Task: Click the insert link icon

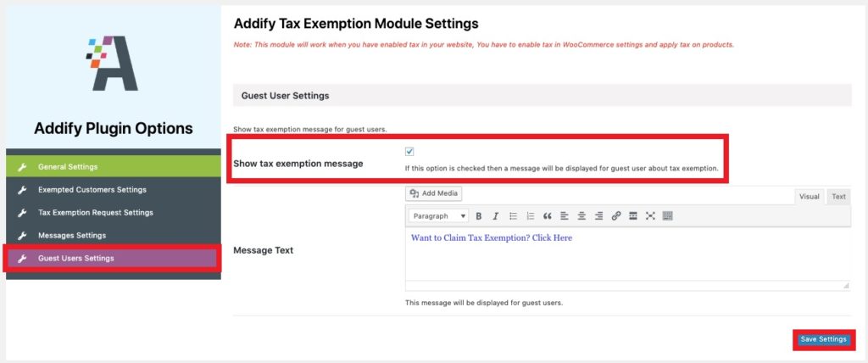Action: click(616, 216)
